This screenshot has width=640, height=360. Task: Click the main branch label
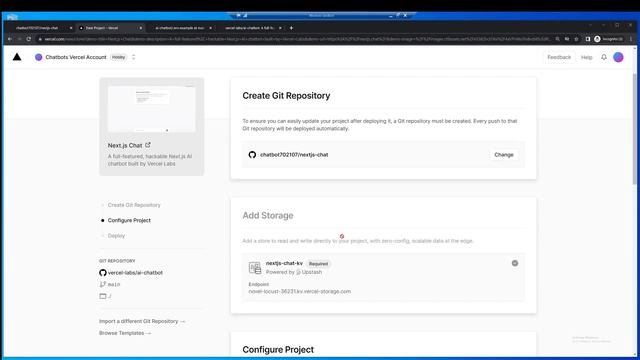(x=114, y=284)
